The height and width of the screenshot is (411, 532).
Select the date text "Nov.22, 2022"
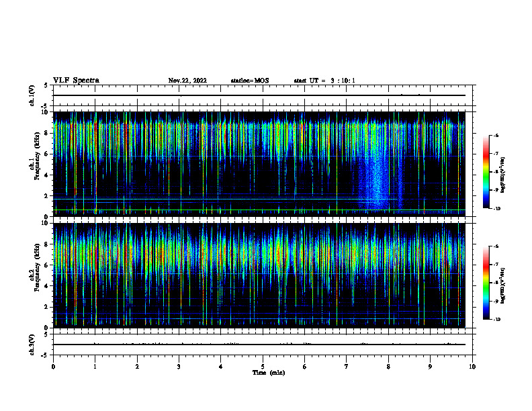[187, 81]
